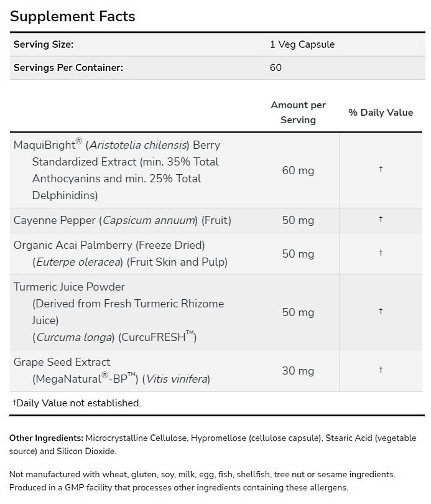Click the Serving Size label
The width and height of the screenshot is (431, 504).
coord(44,44)
